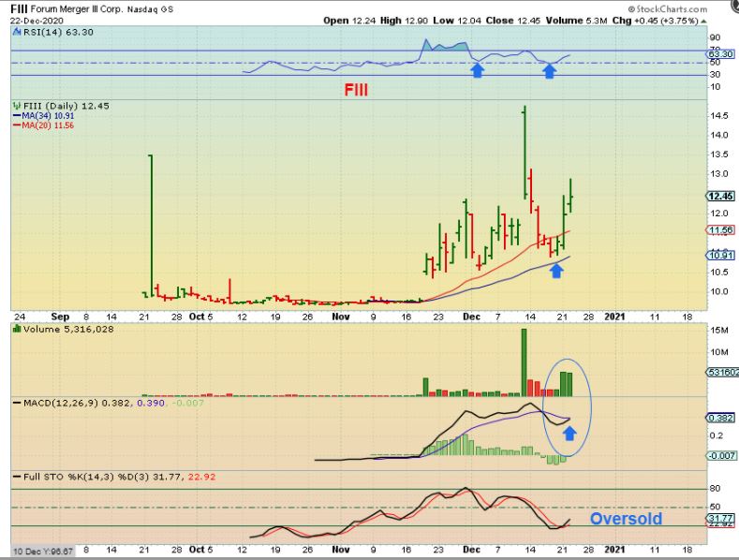Click the boxed 63.30 RSI axis label
Viewport: 739px width, 560px height.
point(721,54)
